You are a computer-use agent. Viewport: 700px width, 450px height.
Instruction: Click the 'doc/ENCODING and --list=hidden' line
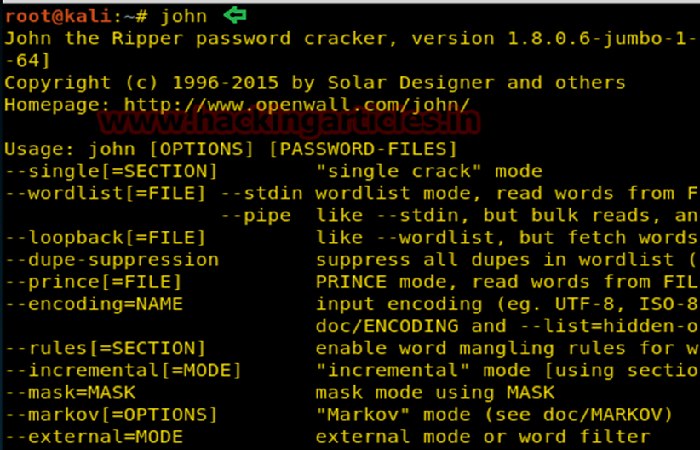pos(506,326)
